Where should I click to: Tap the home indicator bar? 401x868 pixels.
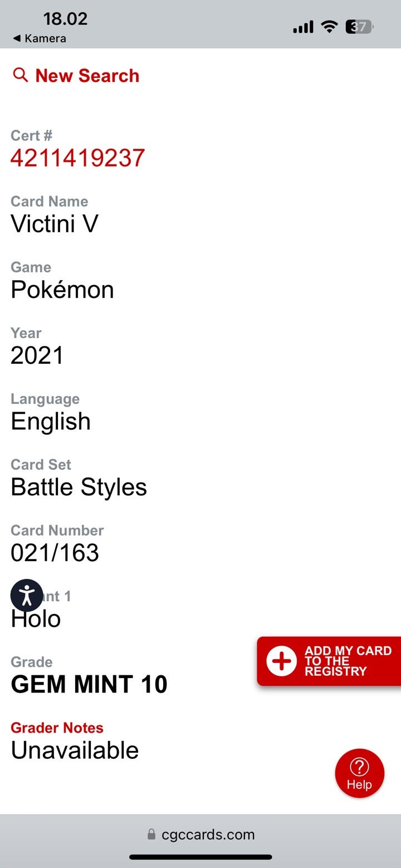pyautogui.click(x=200, y=857)
